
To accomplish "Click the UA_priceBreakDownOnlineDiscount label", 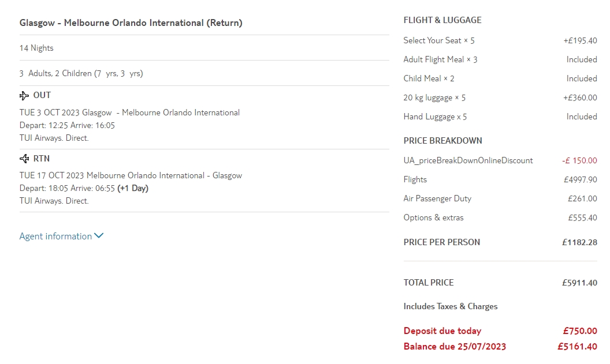I will pyautogui.click(x=468, y=161).
